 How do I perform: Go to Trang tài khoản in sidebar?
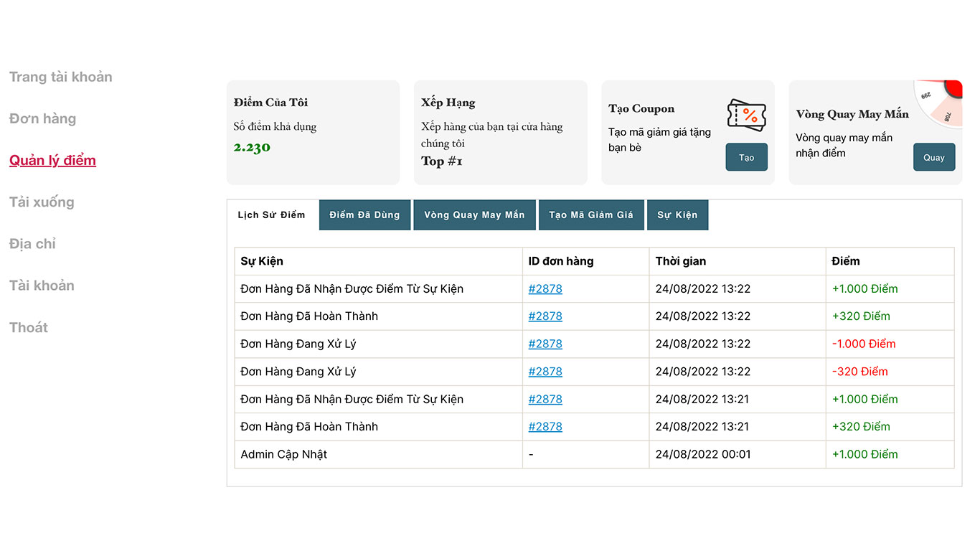61,77
